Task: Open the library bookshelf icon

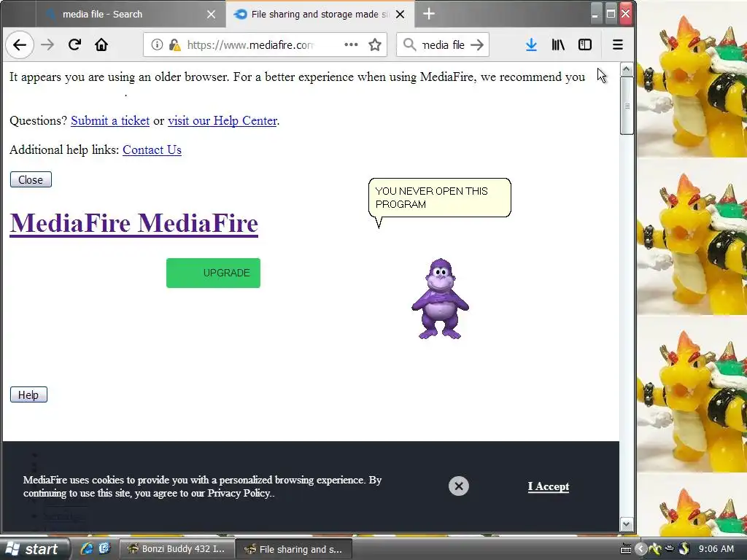Action: [558, 44]
